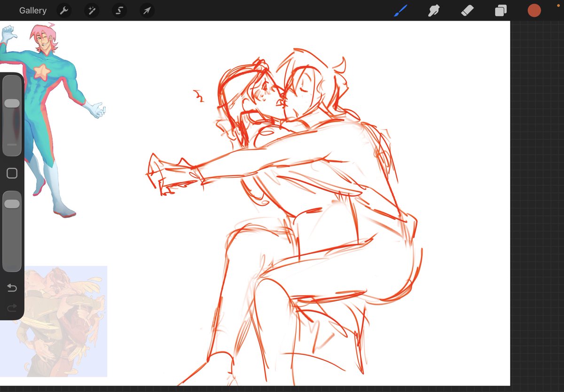This screenshot has width=564, height=392.
Task: Return to the Gallery
Action: click(32, 10)
